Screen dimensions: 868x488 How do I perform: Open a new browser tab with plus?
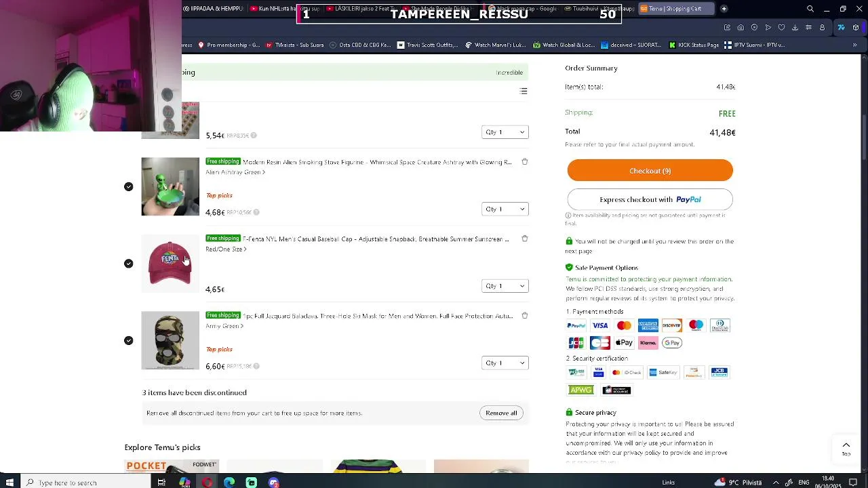(724, 9)
